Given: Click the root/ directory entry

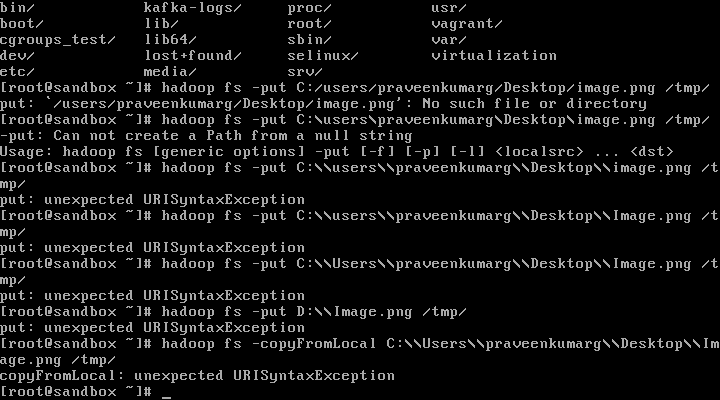Looking at the screenshot, I should (x=309, y=24).
